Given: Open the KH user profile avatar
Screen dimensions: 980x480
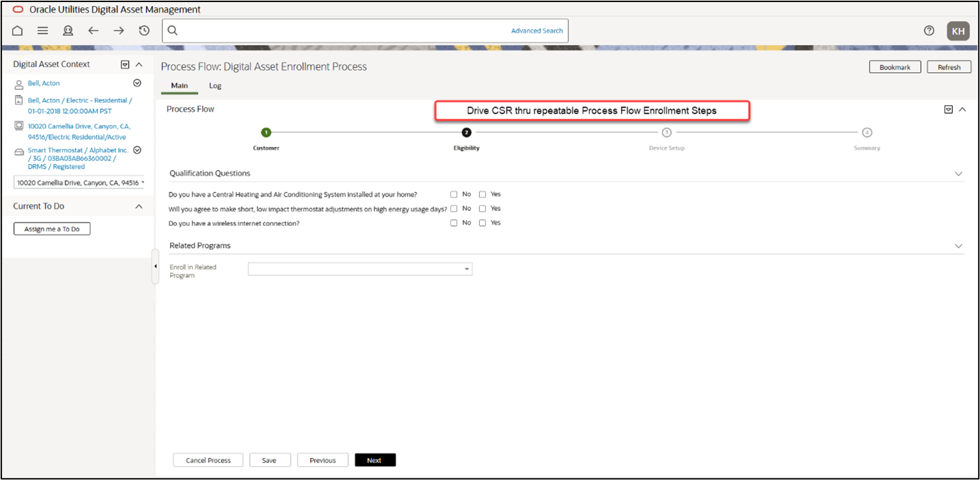Looking at the screenshot, I should (958, 31).
